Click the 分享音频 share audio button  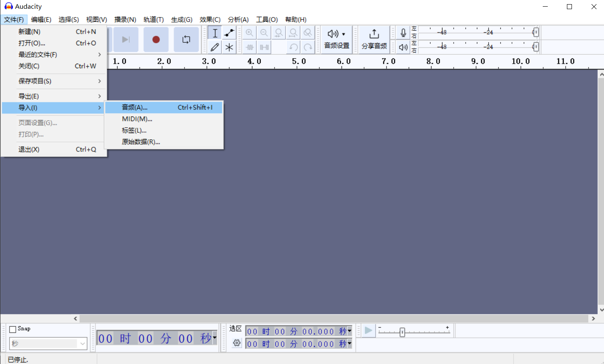point(374,40)
